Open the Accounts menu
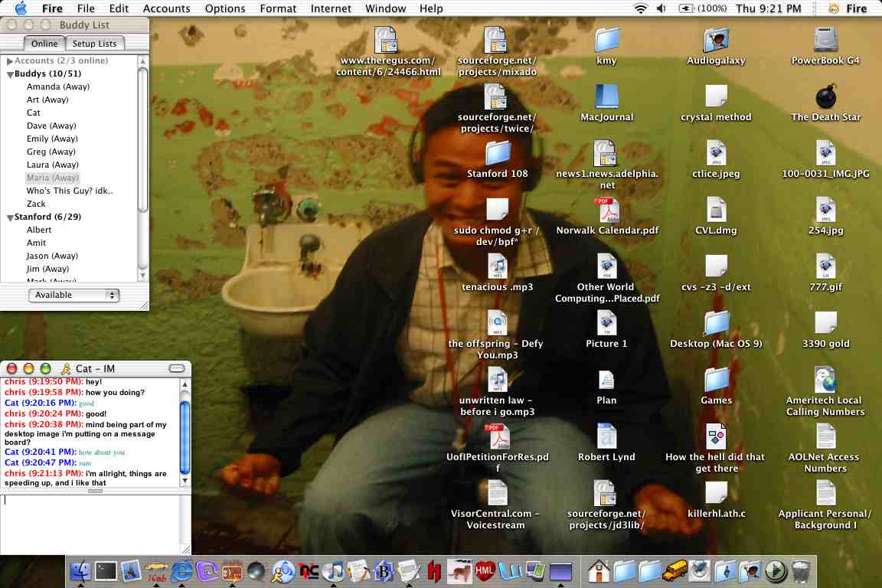This screenshot has height=588, width=882. [x=166, y=8]
